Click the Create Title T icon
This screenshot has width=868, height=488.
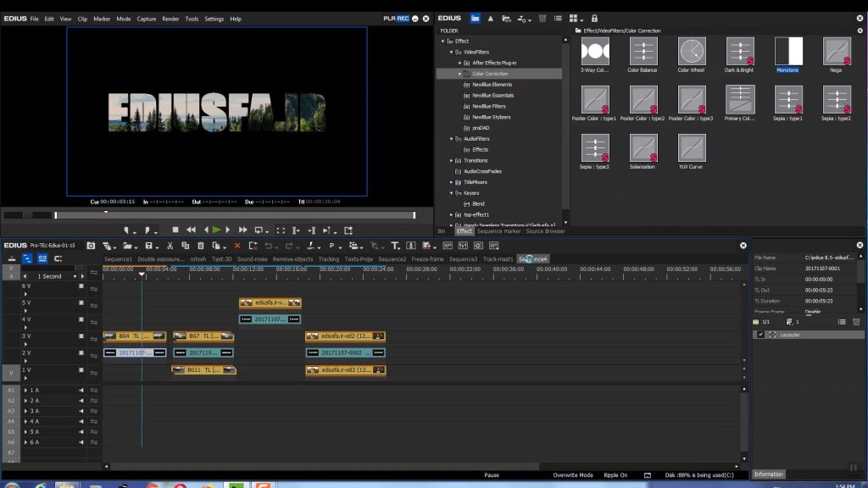(394, 246)
